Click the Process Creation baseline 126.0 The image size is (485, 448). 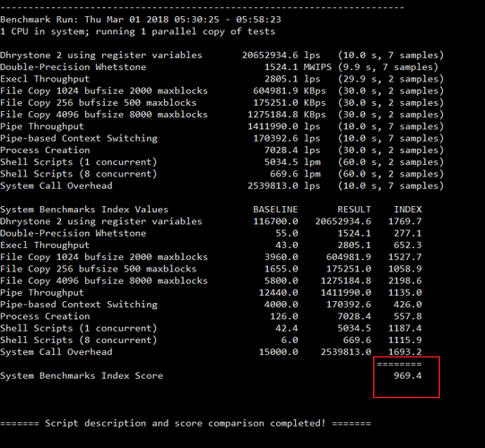pyautogui.click(x=281, y=316)
